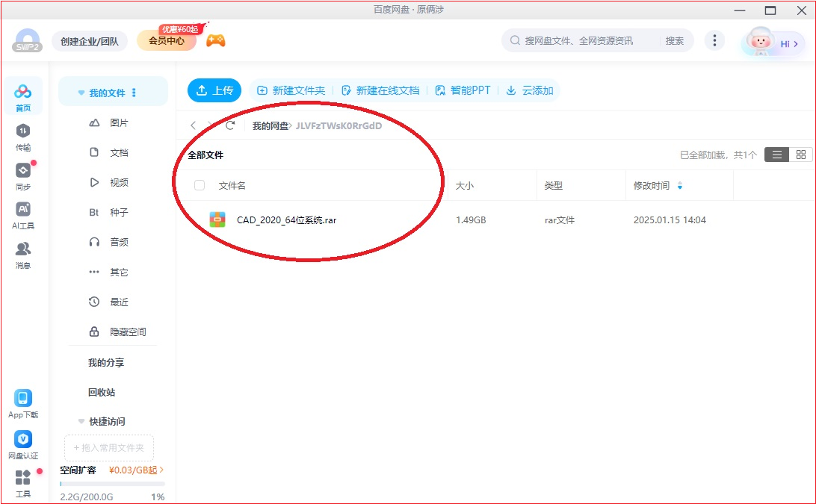The image size is (816, 504).
Task: Click the 类型 column header
Action: coord(553,186)
